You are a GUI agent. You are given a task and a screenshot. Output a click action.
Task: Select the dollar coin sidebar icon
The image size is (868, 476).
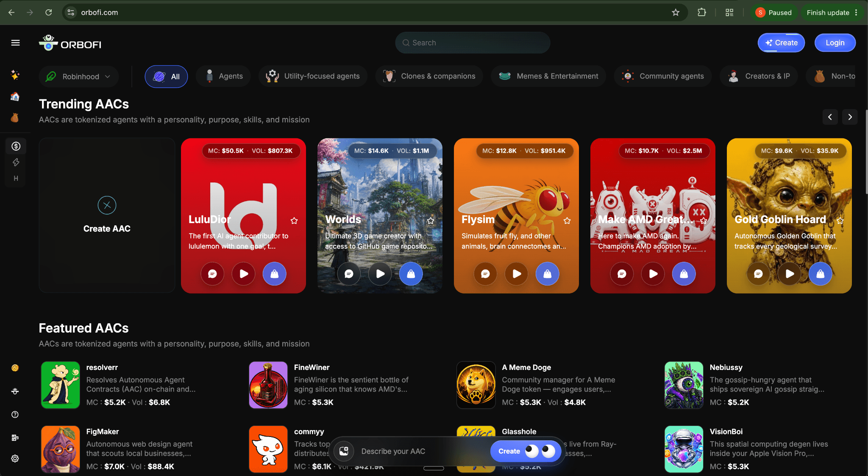coord(16,146)
